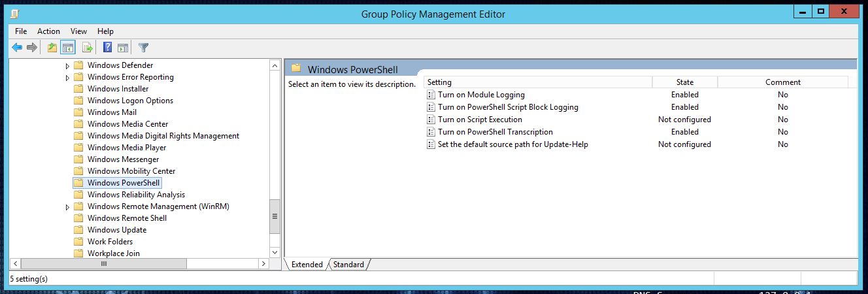Click the Turn on Module Logging policy icon
The height and width of the screenshot is (294, 868).
click(x=431, y=95)
